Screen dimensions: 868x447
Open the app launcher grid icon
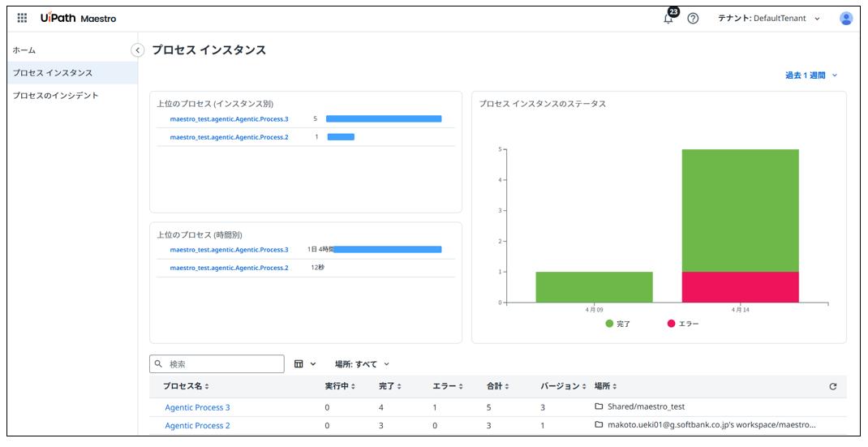click(22, 18)
